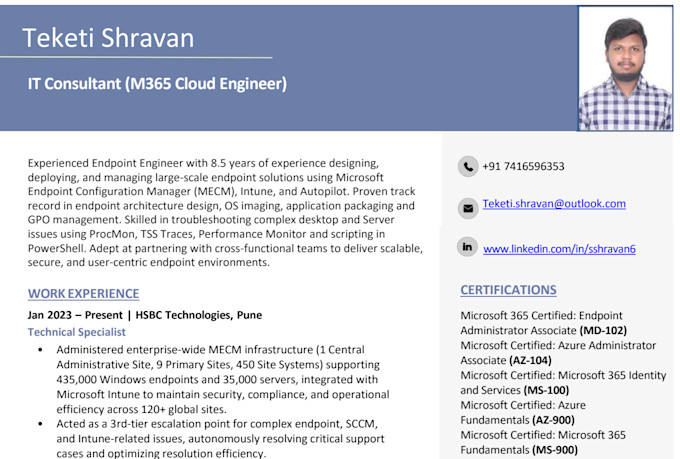This screenshot has width=680, height=459.
Task: Click the '(MD-102)' certification code
Action: coord(603,331)
